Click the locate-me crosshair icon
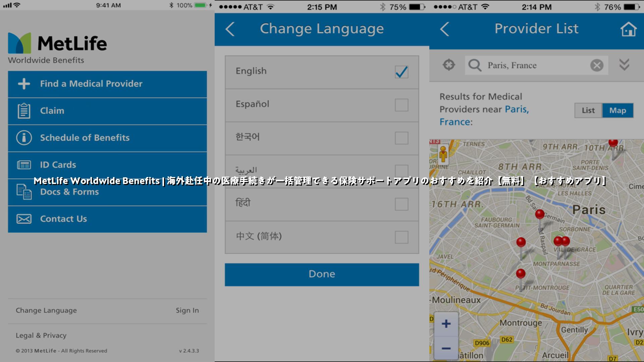 pos(449,65)
